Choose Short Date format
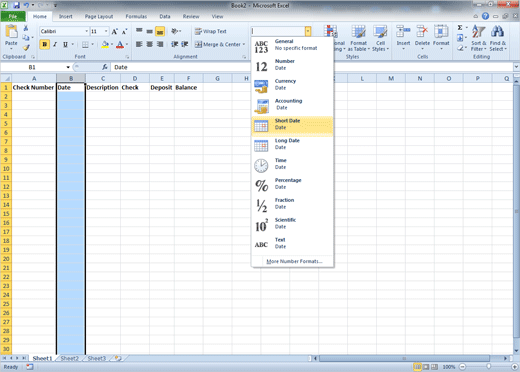Screen dimensions: 520x372 click(292, 126)
